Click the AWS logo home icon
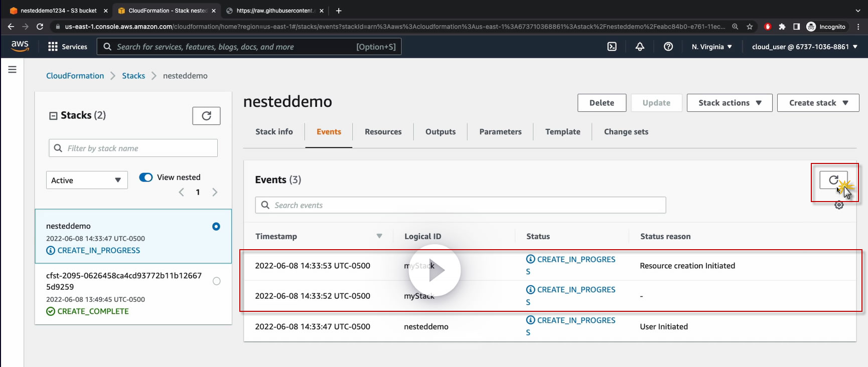The image size is (868, 367). pyautogui.click(x=20, y=46)
